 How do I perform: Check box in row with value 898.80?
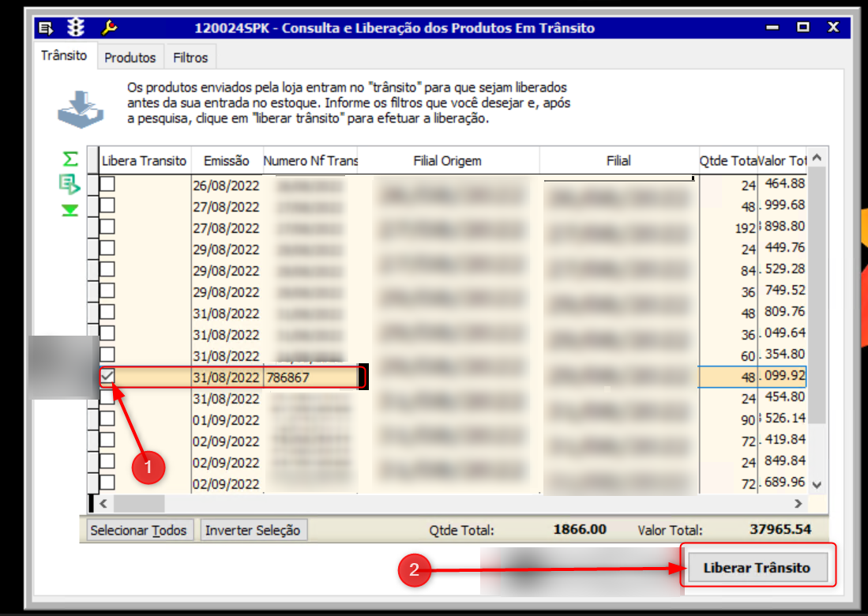coord(107,227)
